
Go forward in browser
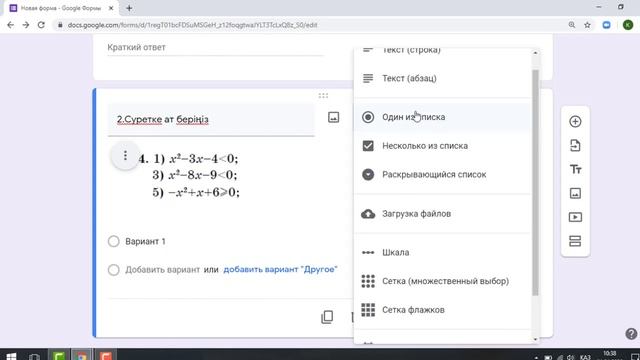[26, 25]
